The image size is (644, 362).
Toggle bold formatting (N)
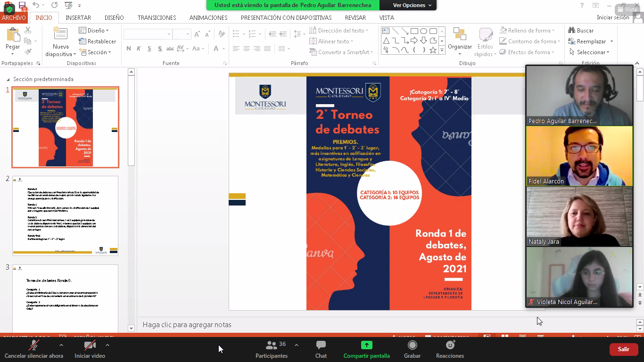[x=129, y=49]
